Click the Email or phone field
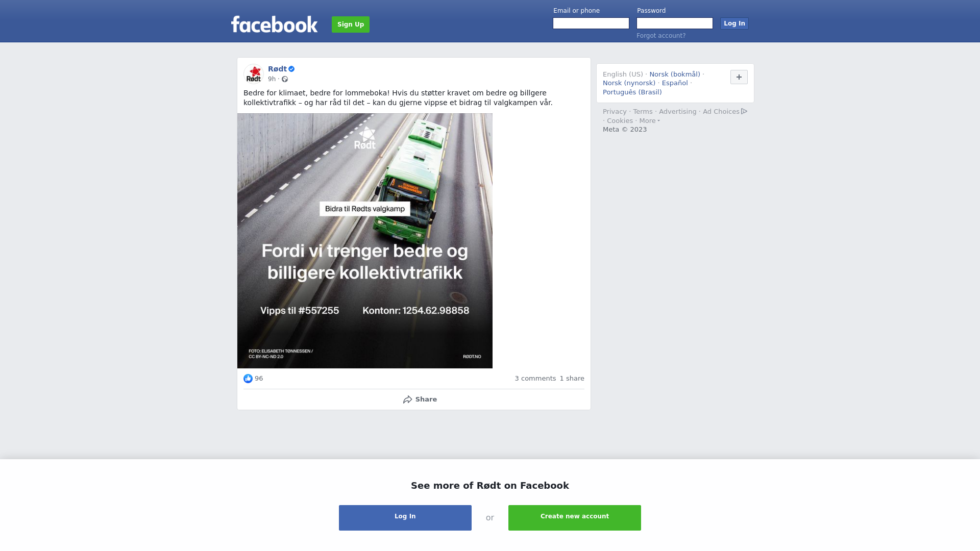This screenshot has height=551, width=980. pyautogui.click(x=591, y=23)
